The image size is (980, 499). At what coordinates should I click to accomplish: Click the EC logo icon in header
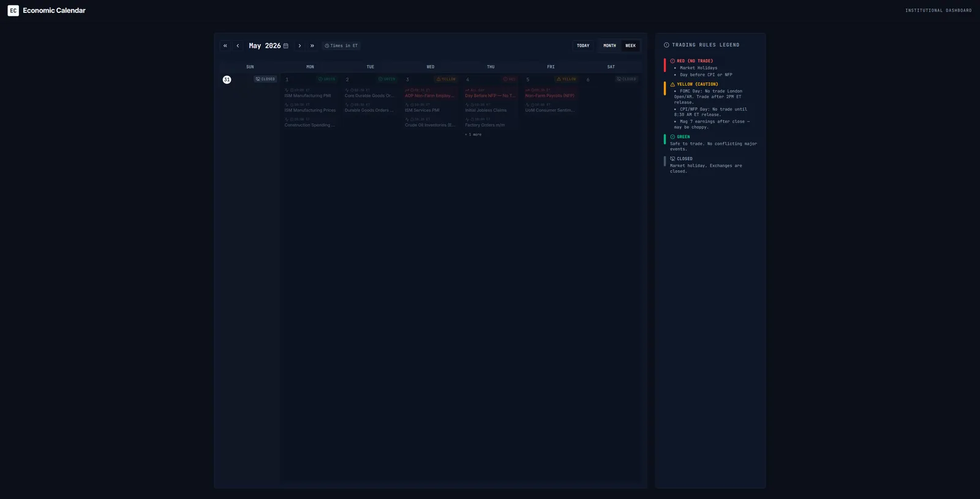(x=13, y=10)
